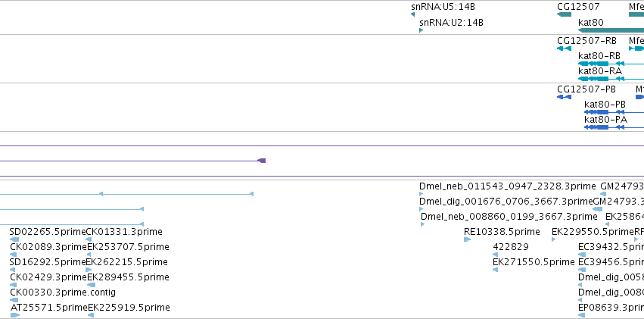Click the AT25571.5prime EST label

49,308
